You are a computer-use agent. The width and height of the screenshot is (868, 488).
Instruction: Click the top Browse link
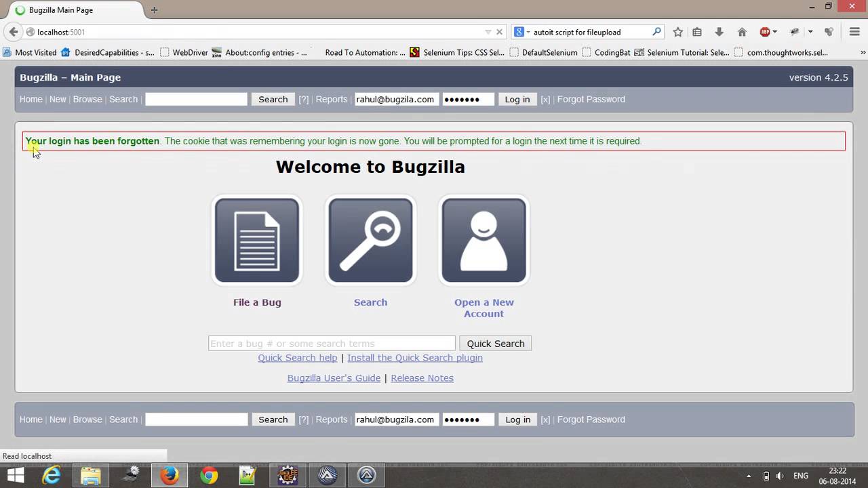point(87,99)
